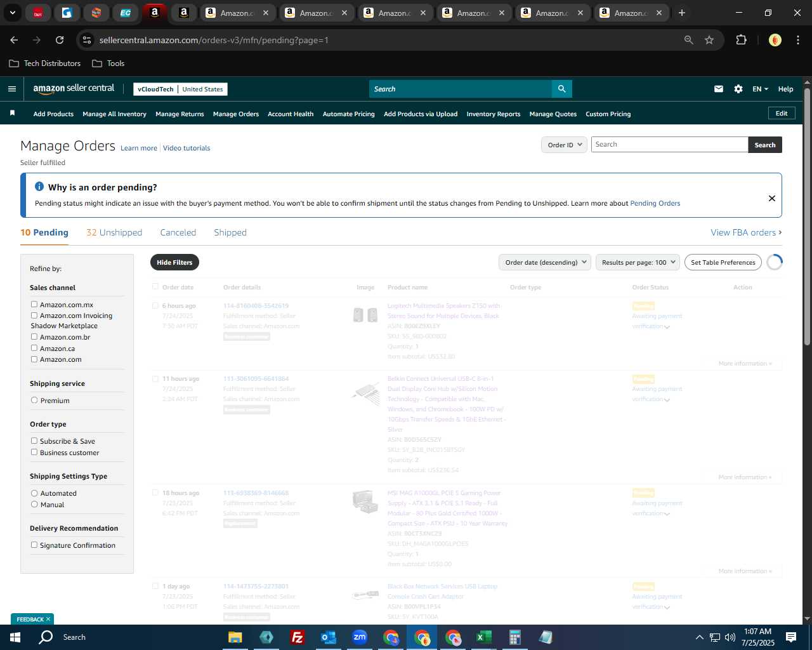
Task: Click the Windows Start button
Action: (15, 637)
